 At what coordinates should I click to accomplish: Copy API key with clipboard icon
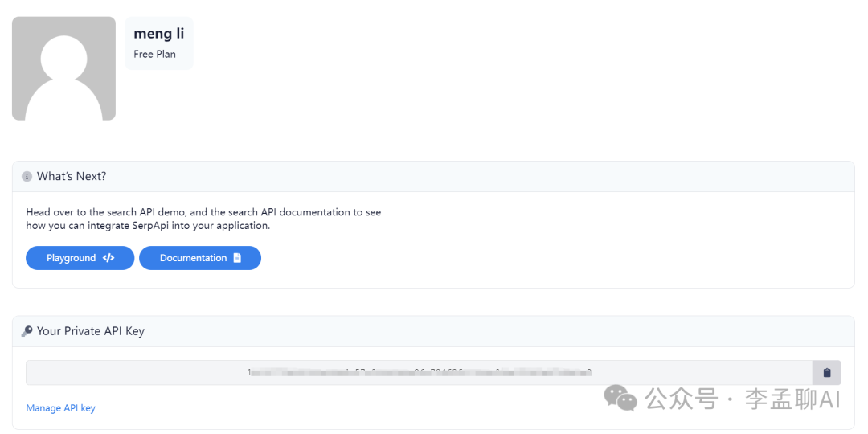tap(826, 373)
